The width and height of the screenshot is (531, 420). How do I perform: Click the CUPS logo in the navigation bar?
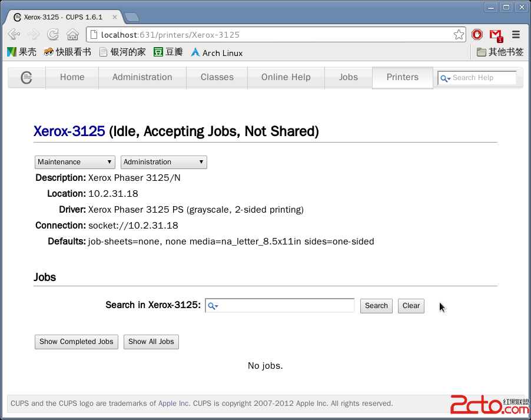(26, 78)
